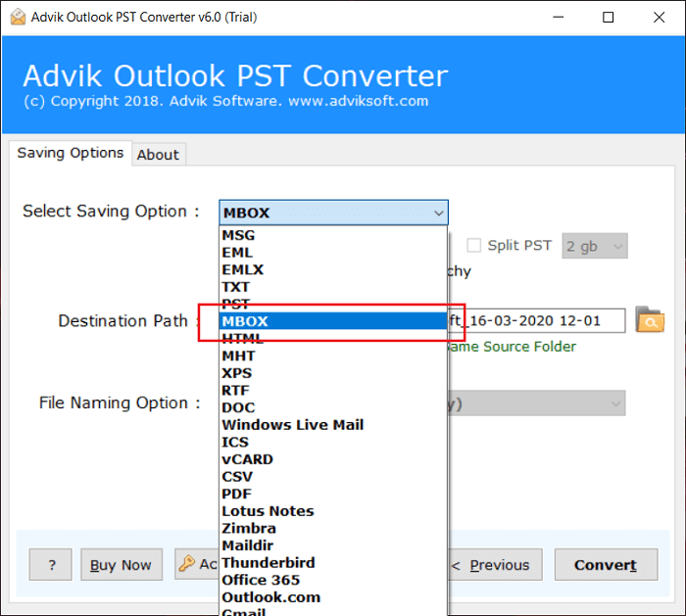The width and height of the screenshot is (686, 616).
Task: Switch to the About tab
Action: click(x=159, y=155)
